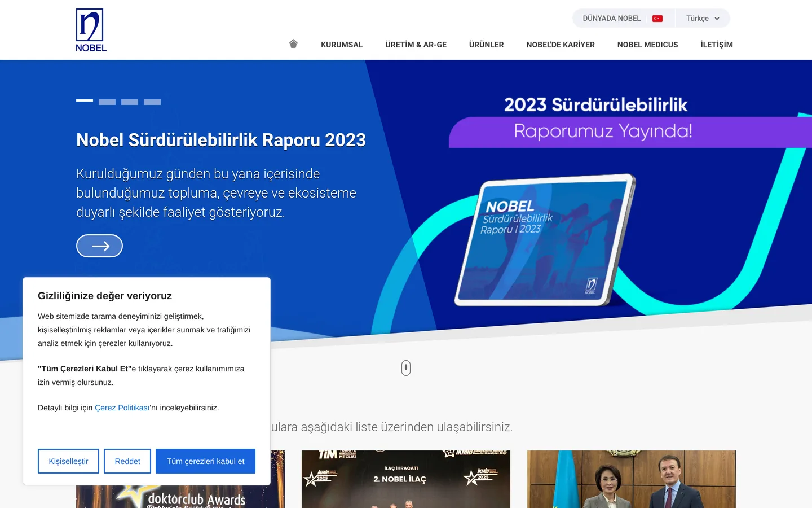Select the fourth slide indicator
The height and width of the screenshot is (508, 812).
pyautogui.click(x=152, y=102)
